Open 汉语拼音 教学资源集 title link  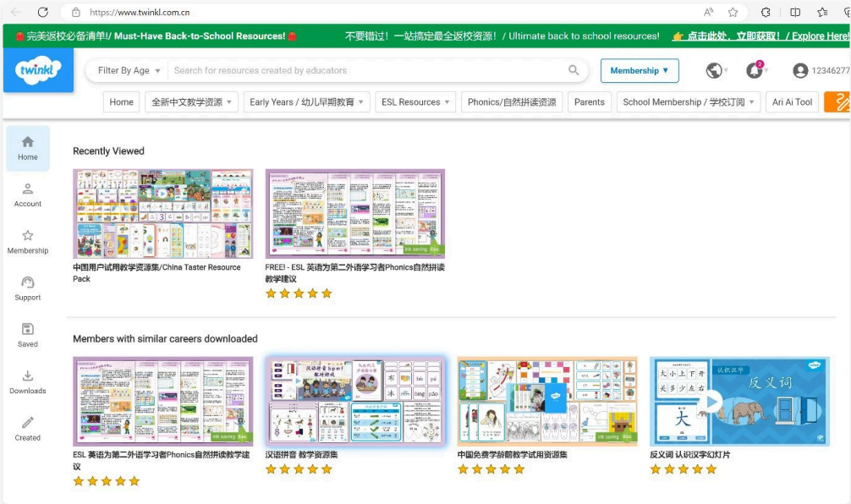coord(301,455)
